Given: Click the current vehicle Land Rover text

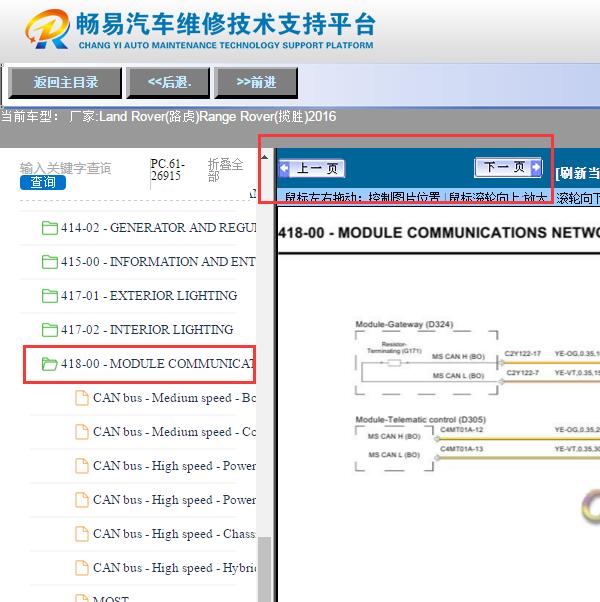Looking at the screenshot, I should (x=168, y=116).
